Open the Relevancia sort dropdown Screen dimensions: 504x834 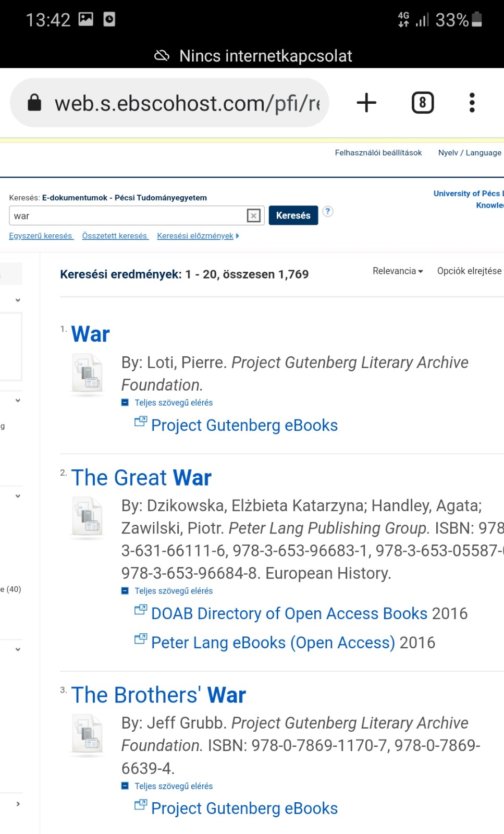click(398, 271)
